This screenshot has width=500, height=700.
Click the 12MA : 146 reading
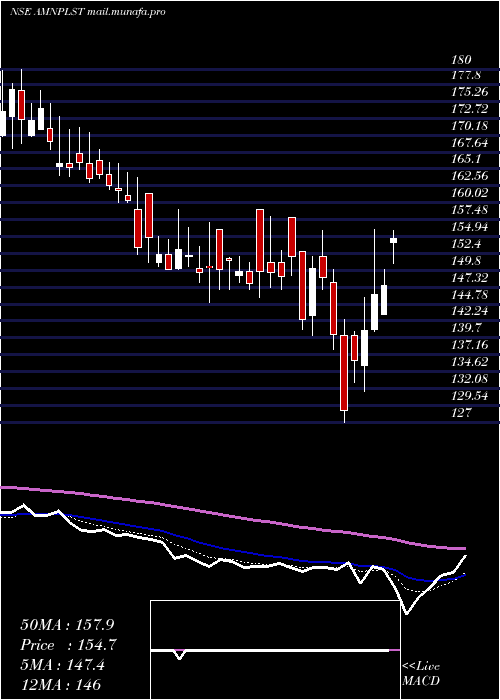60,685
